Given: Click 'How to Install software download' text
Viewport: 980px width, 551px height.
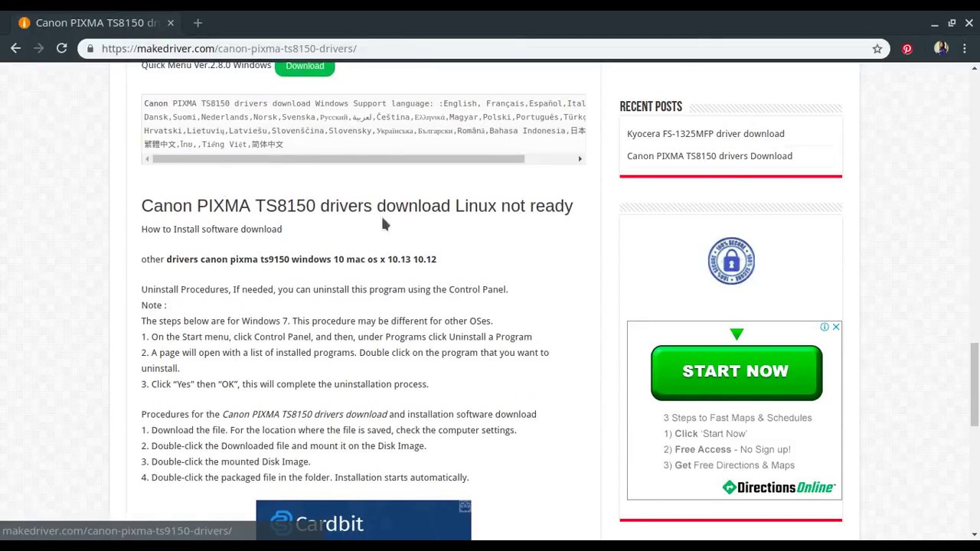Looking at the screenshot, I should tap(211, 229).
